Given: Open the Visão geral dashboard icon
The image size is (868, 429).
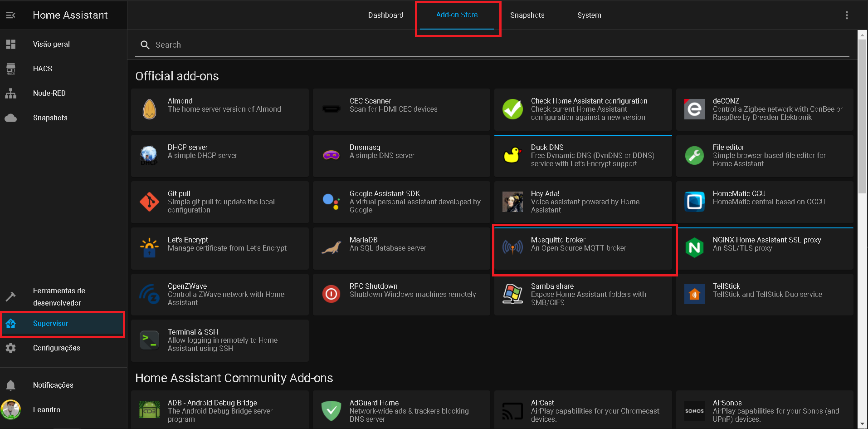Looking at the screenshot, I should pos(10,44).
